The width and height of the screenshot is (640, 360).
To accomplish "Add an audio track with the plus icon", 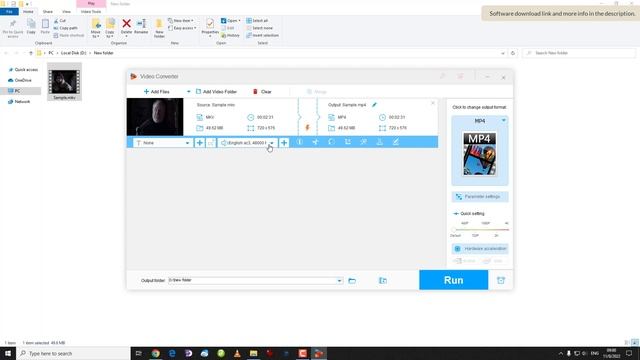I will click(x=284, y=143).
